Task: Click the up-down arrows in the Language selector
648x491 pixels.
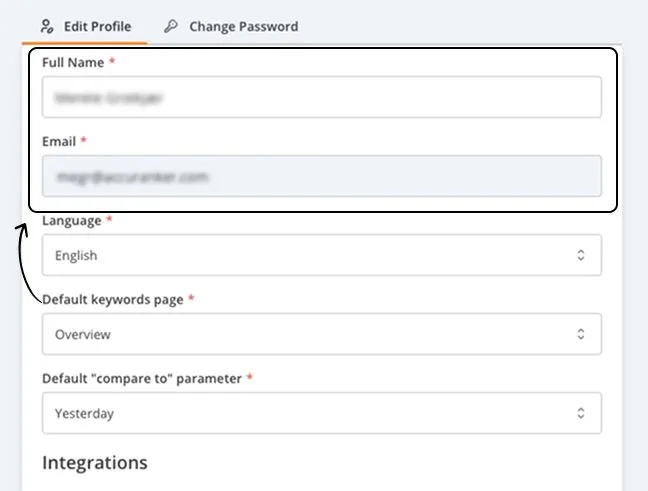Action: pyautogui.click(x=581, y=255)
